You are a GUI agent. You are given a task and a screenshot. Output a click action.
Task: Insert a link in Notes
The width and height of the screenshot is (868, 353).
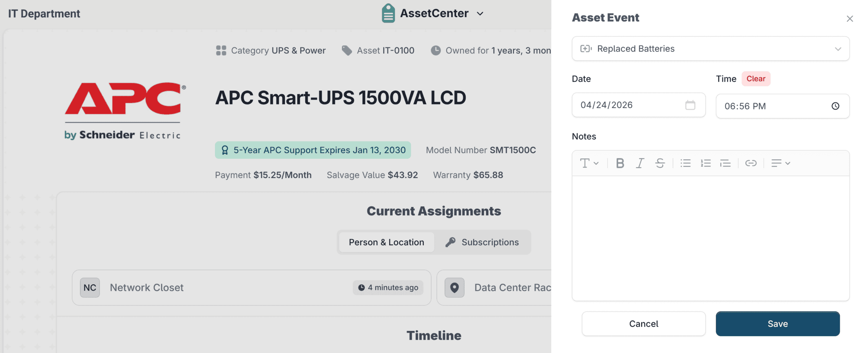coord(751,163)
